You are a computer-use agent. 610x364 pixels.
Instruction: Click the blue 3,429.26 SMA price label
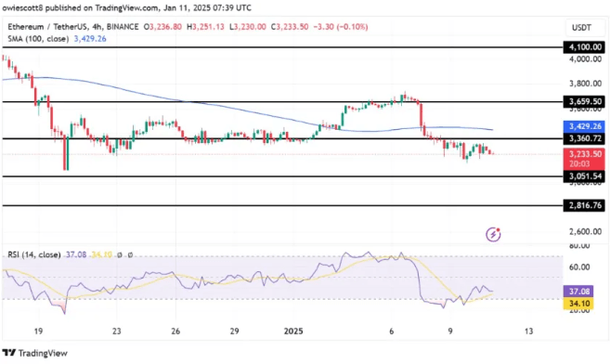[x=585, y=126]
